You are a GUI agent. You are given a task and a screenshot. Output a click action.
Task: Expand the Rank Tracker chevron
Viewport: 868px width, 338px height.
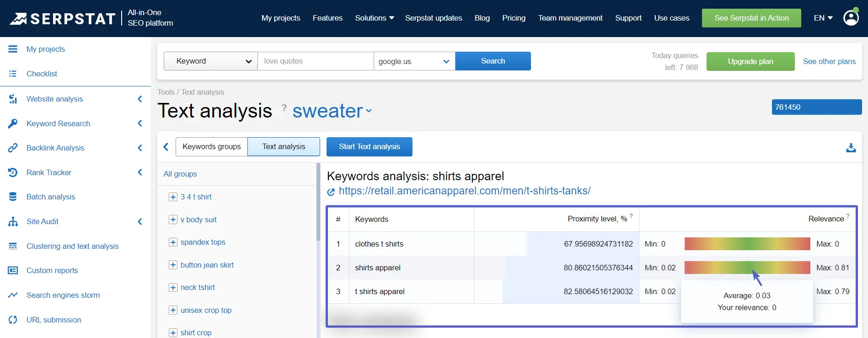click(140, 172)
